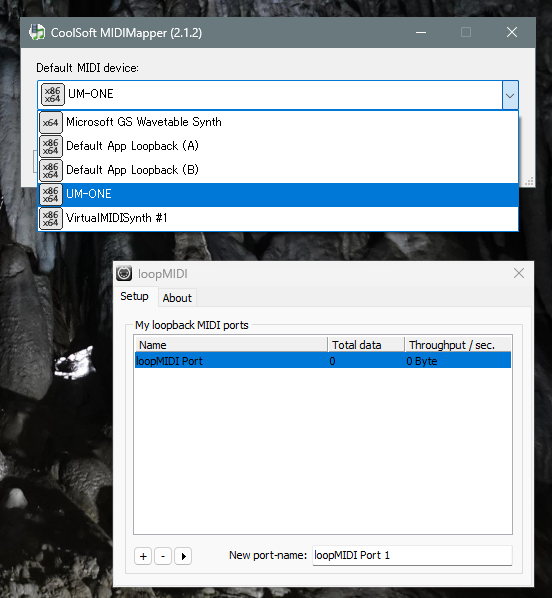Click the CoolSoft MIDIMapper title bar icon
This screenshot has height=598, width=552.
click(37, 32)
